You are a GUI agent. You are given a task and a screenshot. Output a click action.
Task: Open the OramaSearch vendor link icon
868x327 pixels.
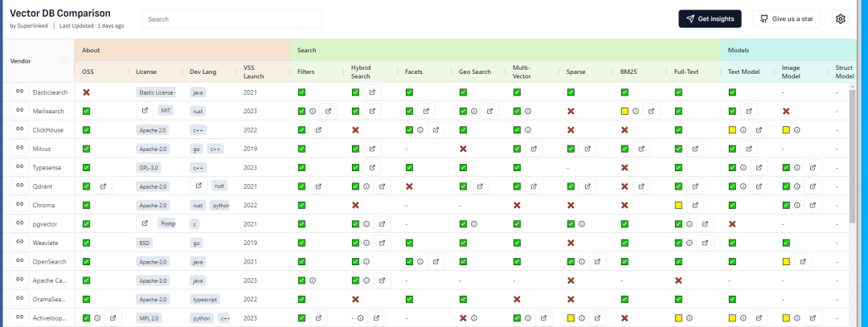(x=19, y=298)
